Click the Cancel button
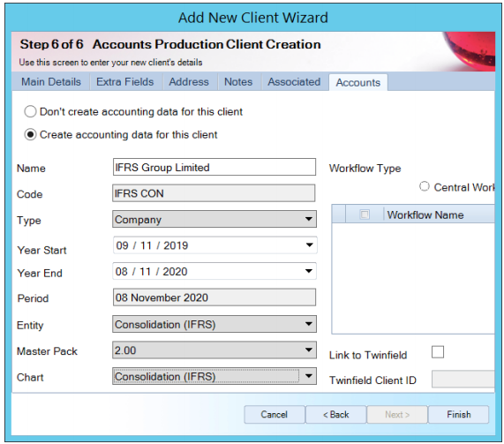 (275, 414)
